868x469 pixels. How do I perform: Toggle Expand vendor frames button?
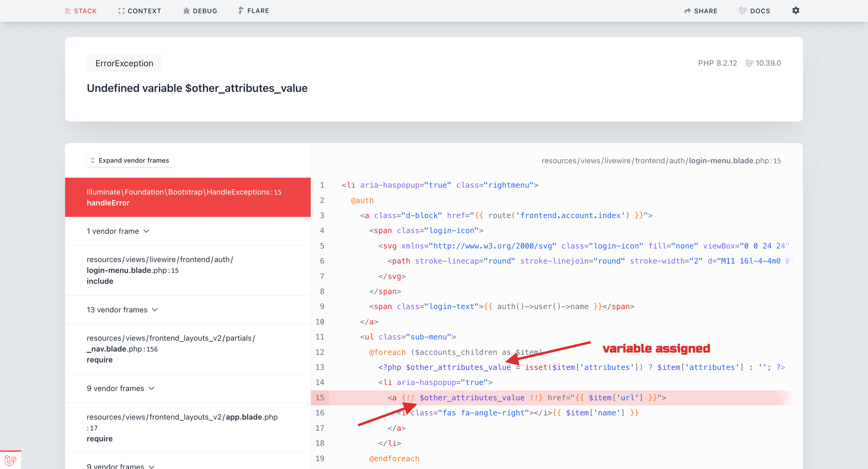pyautogui.click(x=130, y=160)
